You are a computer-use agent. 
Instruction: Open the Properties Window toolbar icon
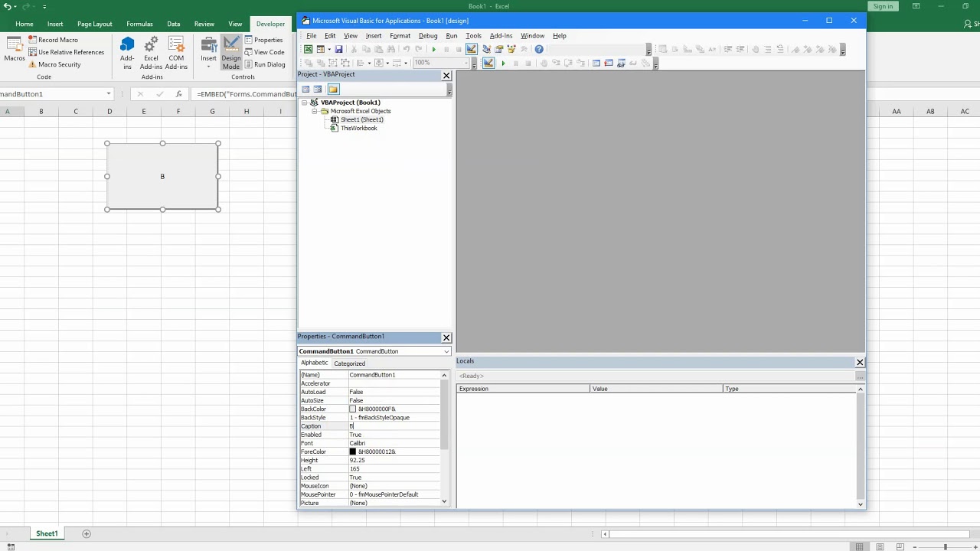point(499,49)
